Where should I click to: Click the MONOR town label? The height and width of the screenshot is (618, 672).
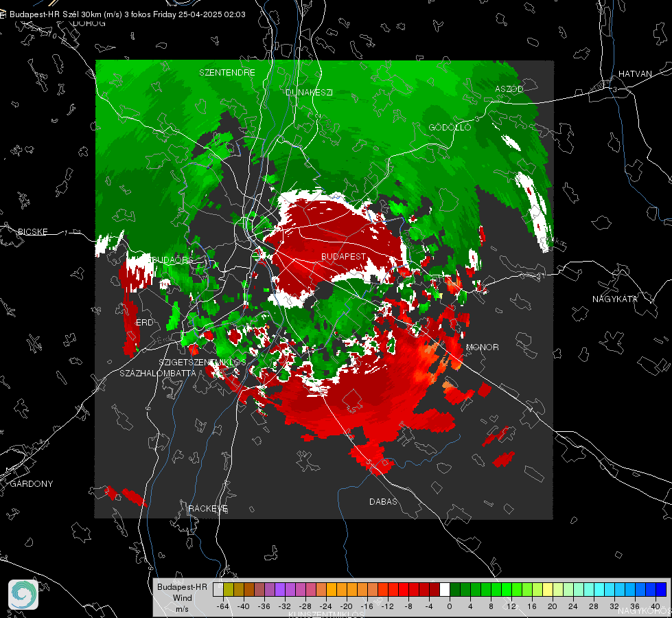pos(482,347)
